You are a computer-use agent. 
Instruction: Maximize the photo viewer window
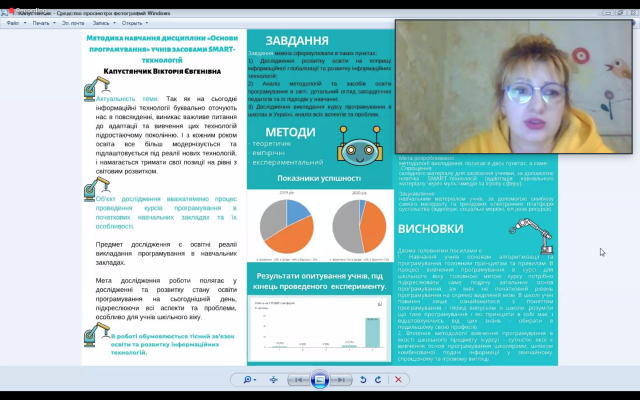point(620,13)
